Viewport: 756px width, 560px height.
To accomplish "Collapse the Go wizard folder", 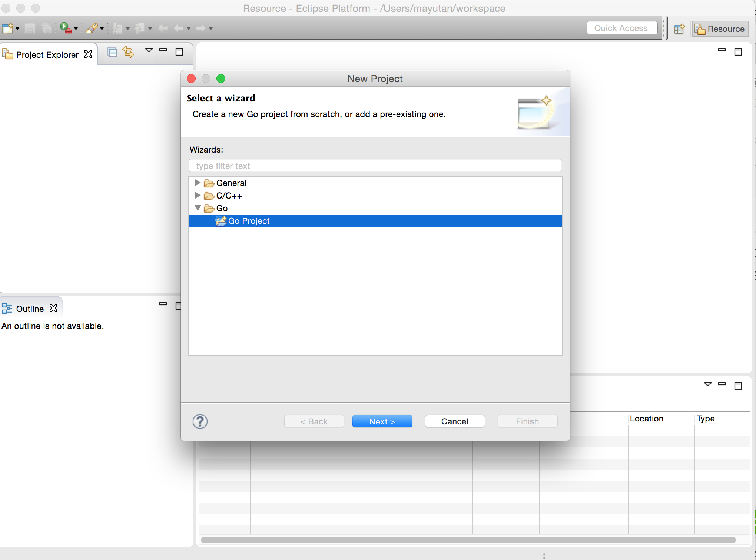I will 198,208.
